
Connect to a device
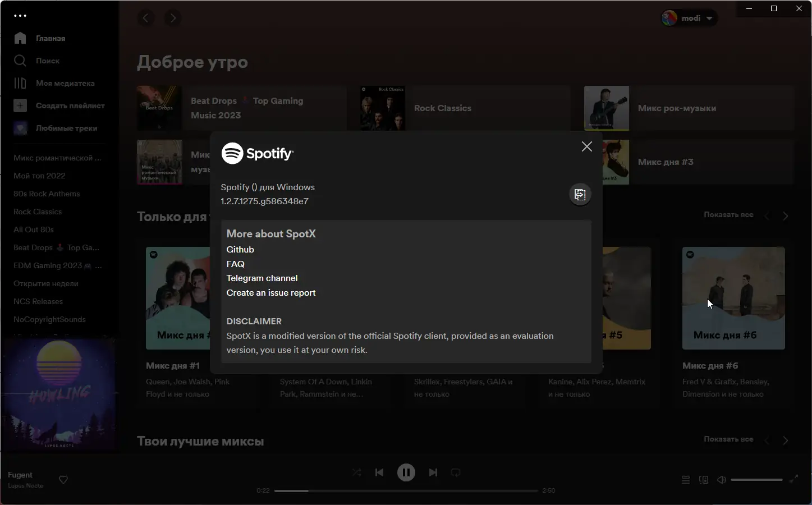tap(704, 480)
